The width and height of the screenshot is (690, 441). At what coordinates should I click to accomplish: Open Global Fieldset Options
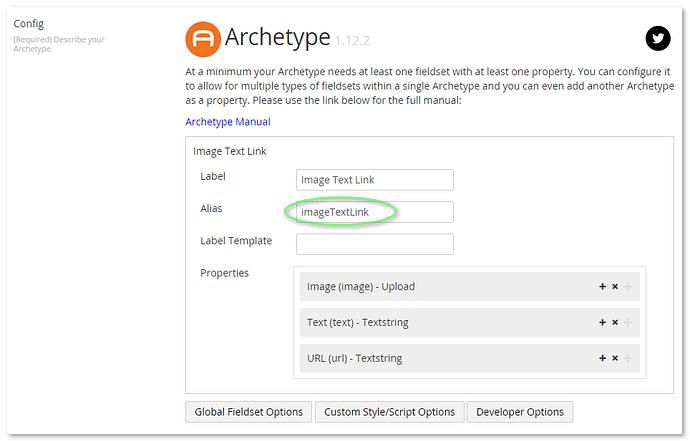pyautogui.click(x=248, y=412)
